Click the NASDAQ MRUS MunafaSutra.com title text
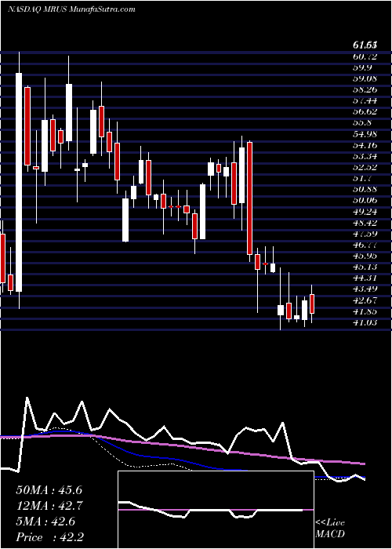Screen dimensions: 392x549 [x=71, y=9]
